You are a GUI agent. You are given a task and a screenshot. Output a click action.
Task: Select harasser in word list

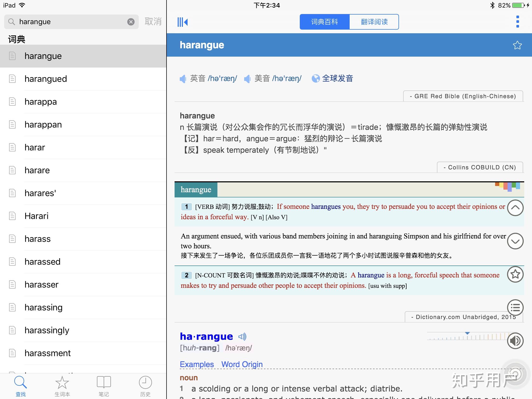coord(83,285)
